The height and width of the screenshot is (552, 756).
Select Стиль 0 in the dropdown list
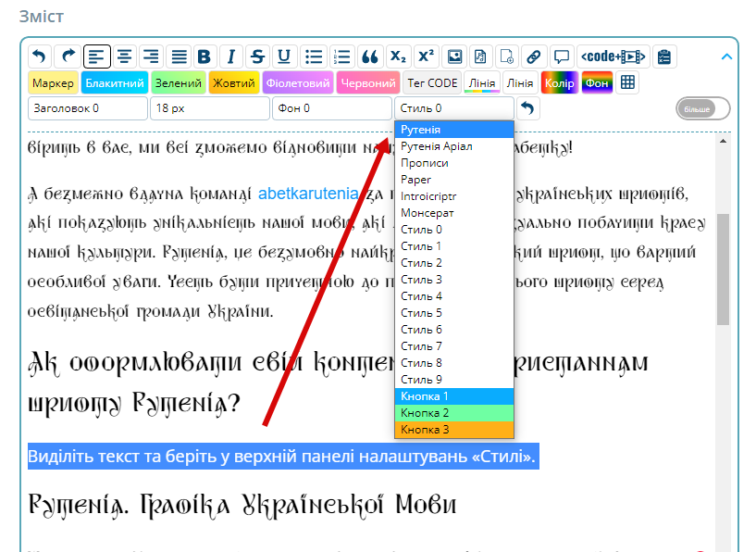point(454,230)
